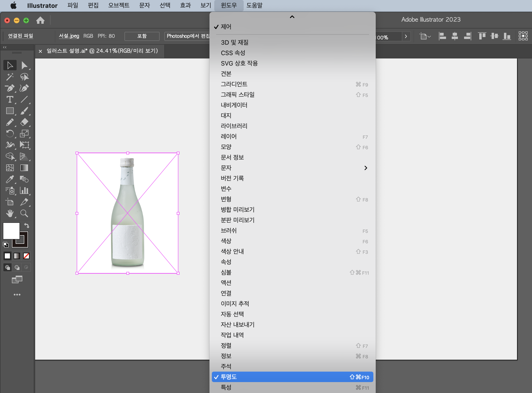
Task: Click horizontal align center icon
Action: click(455, 36)
